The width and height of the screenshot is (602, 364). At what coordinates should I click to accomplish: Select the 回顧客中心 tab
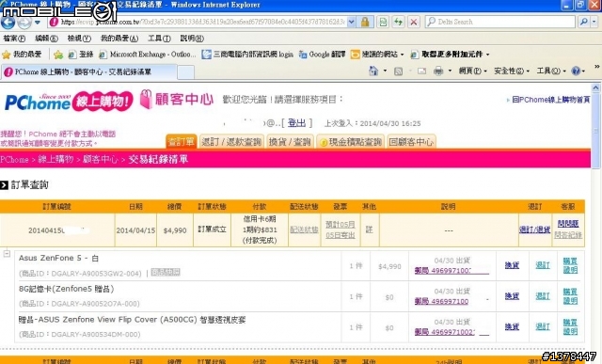[411, 142]
